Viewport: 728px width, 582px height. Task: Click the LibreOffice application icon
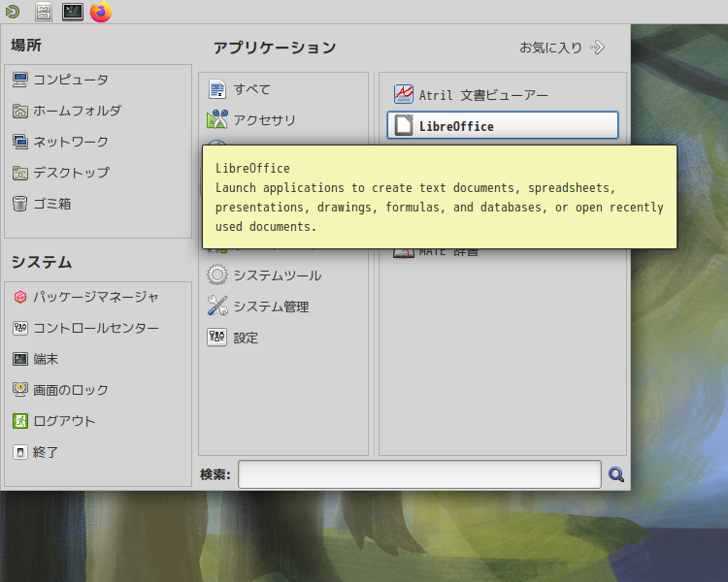point(404,126)
